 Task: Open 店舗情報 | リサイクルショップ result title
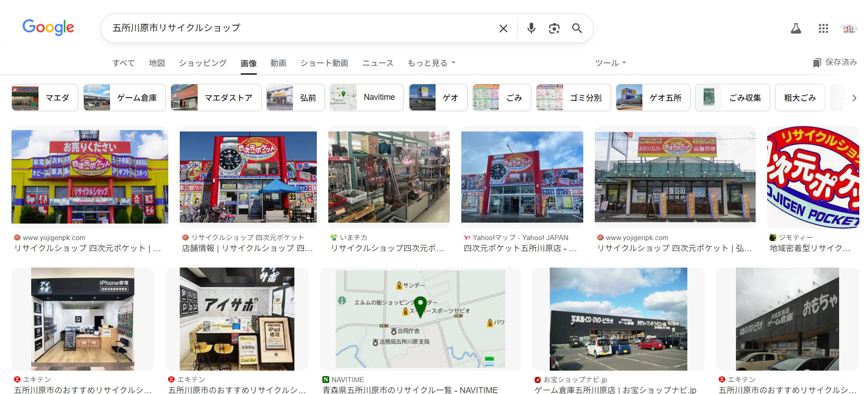point(247,248)
